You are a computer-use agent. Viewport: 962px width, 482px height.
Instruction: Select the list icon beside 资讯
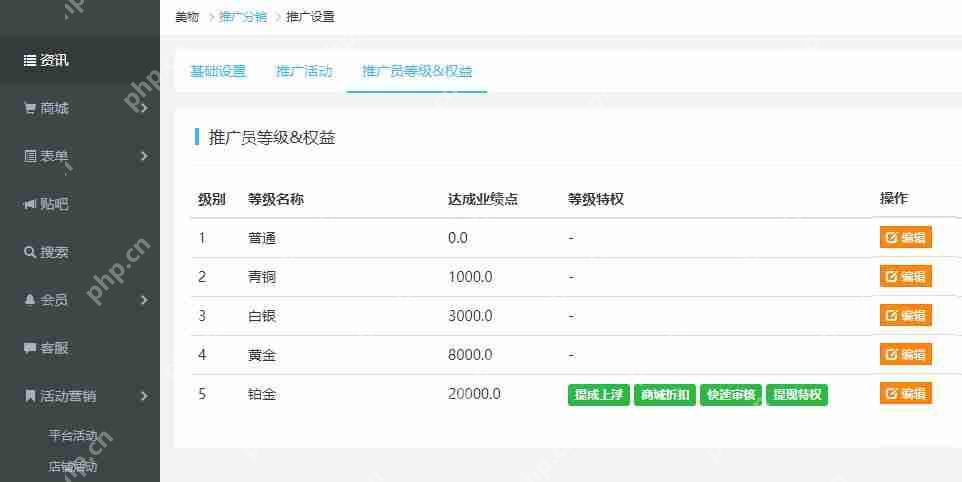(x=29, y=60)
